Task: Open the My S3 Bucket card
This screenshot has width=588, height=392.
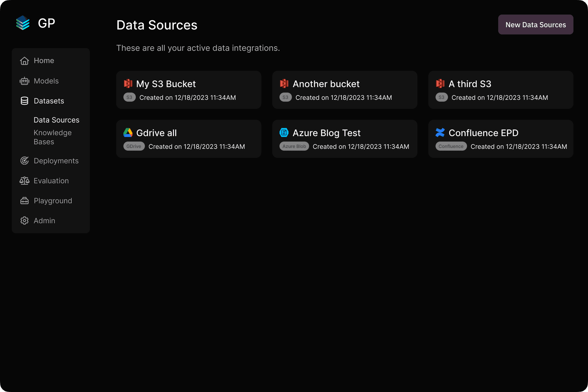Action: (x=188, y=90)
